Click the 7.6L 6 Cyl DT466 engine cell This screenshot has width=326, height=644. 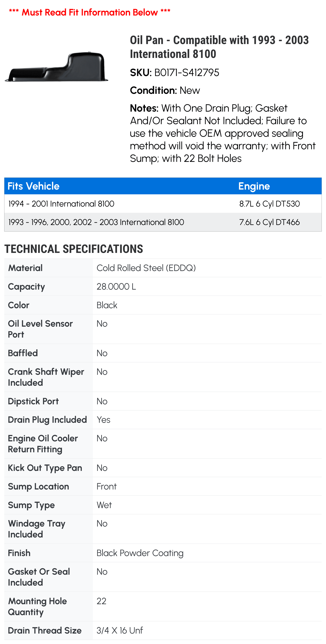click(270, 222)
